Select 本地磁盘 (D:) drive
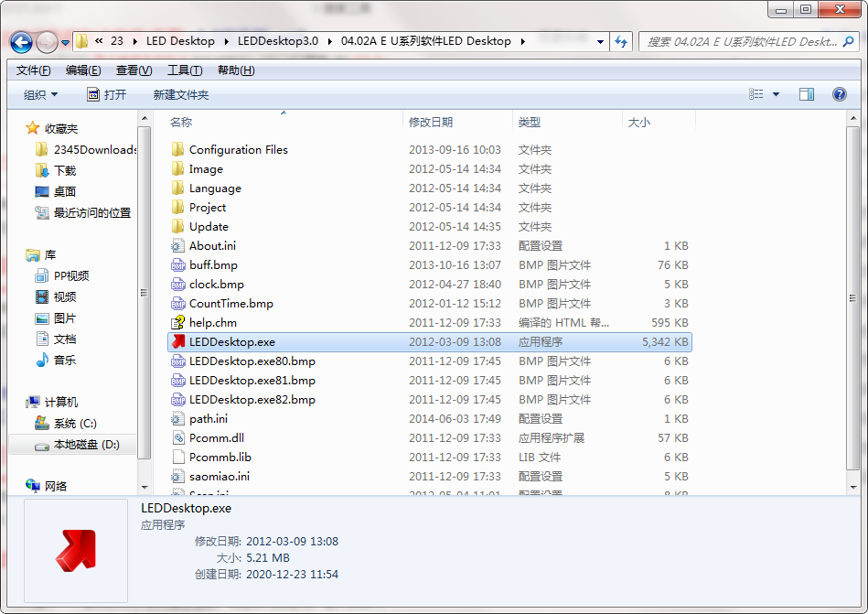This screenshot has width=868, height=614. [x=86, y=445]
